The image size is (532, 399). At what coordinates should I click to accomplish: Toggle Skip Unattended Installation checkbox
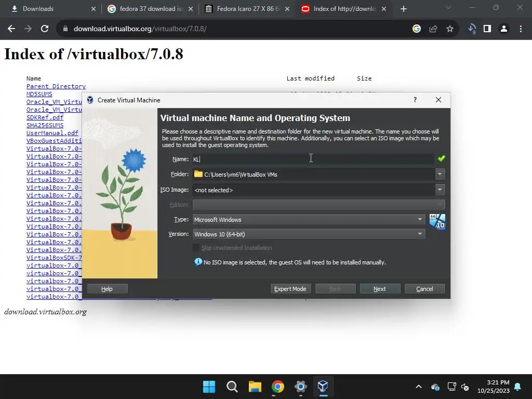[196, 248]
